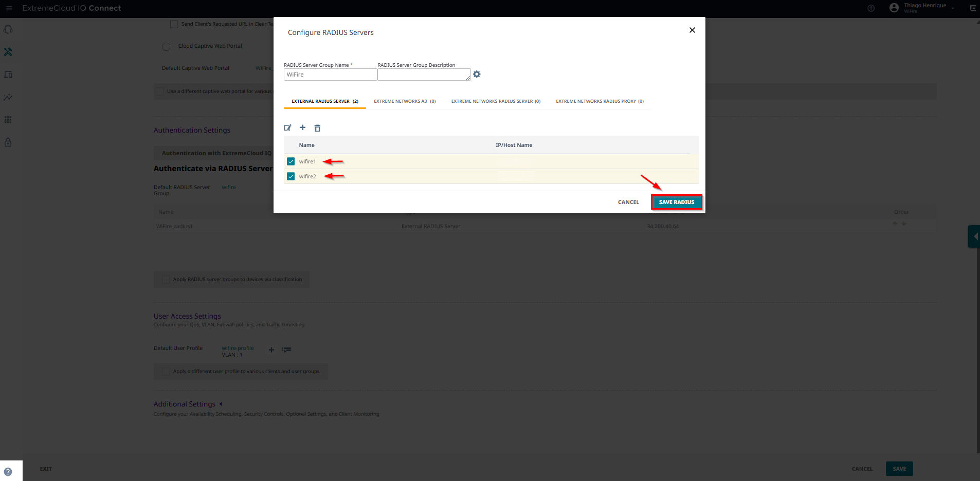Toggle Send Client's Requested URL checkbox

point(174,24)
